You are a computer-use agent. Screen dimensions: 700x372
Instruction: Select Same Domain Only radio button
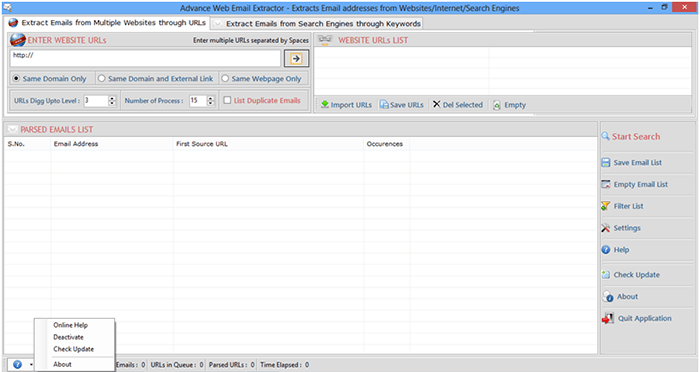(16, 78)
